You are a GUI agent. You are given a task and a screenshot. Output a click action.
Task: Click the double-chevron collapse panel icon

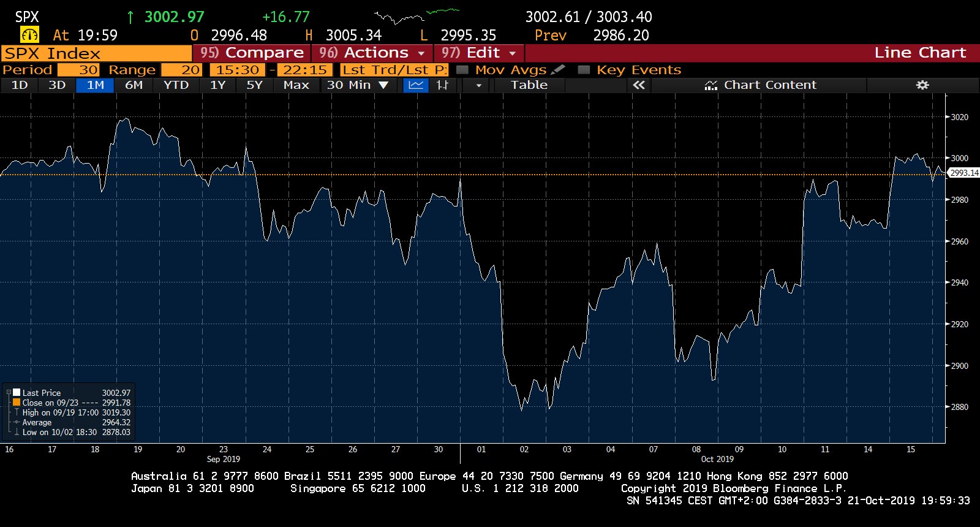point(639,85)
